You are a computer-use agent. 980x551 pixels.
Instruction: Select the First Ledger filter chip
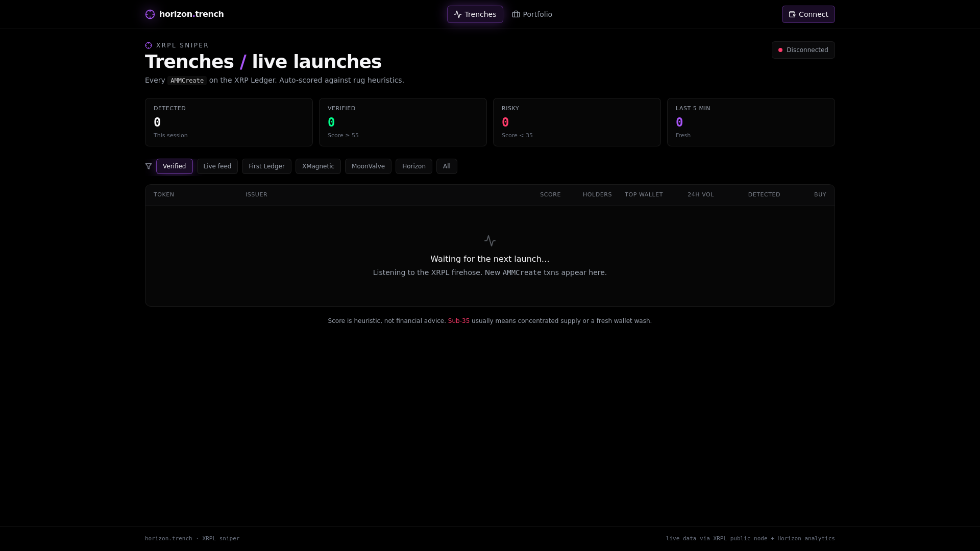(266, 166)
